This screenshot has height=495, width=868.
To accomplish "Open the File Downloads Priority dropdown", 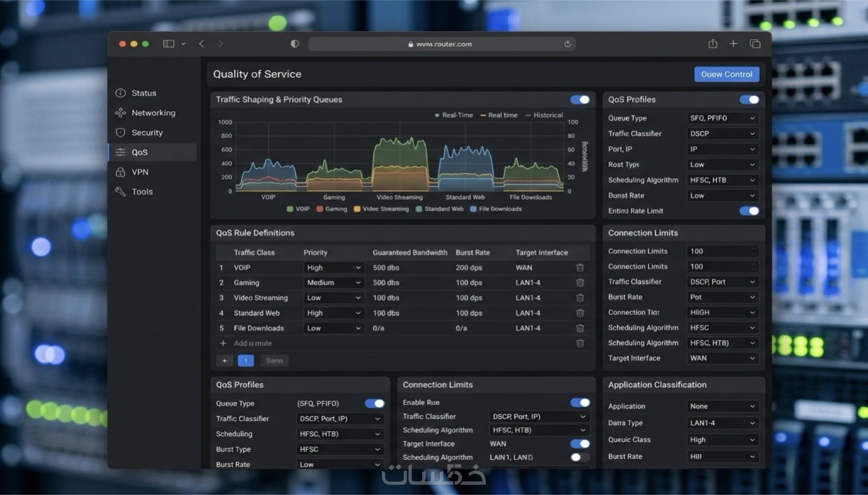I will tap(334, 328).
